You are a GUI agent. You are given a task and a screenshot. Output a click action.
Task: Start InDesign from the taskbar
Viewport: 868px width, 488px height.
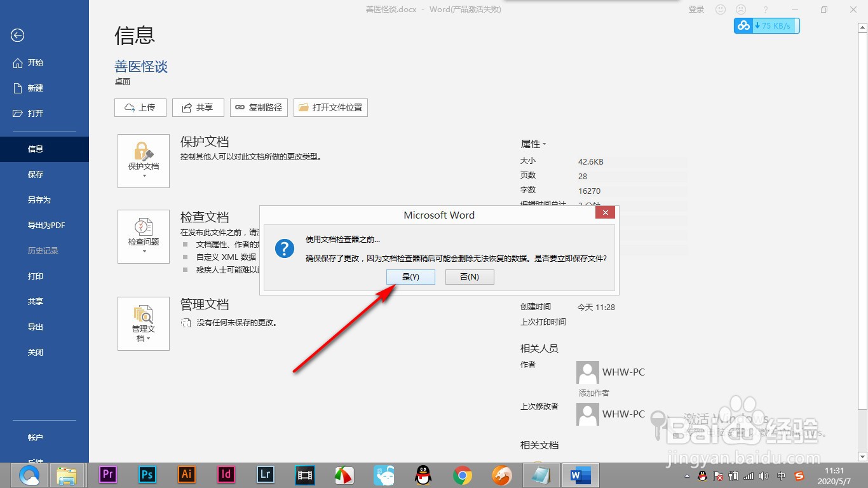click(226, 475)
